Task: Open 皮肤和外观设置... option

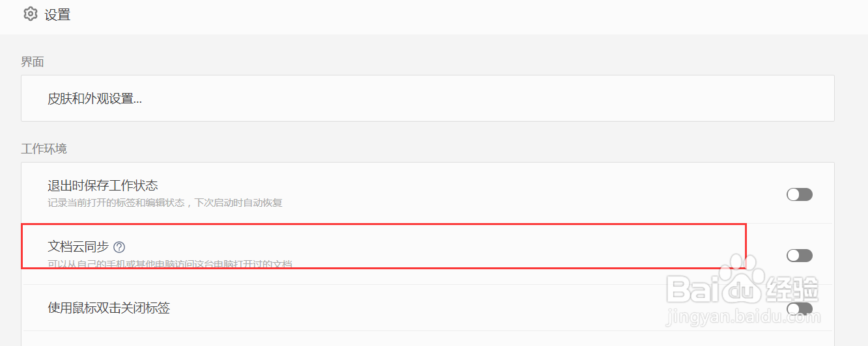Action: tap(95, 99)
